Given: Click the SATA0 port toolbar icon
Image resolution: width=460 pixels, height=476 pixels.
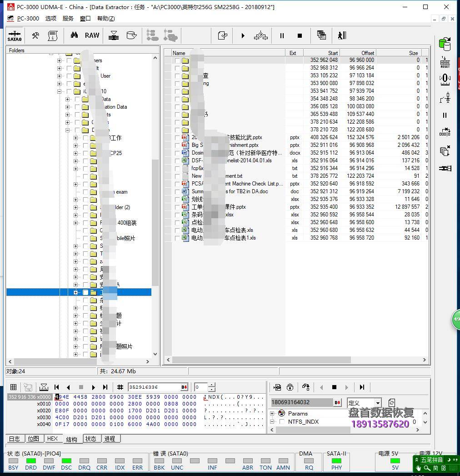Looking at the screenshot, I should point(15,35).
